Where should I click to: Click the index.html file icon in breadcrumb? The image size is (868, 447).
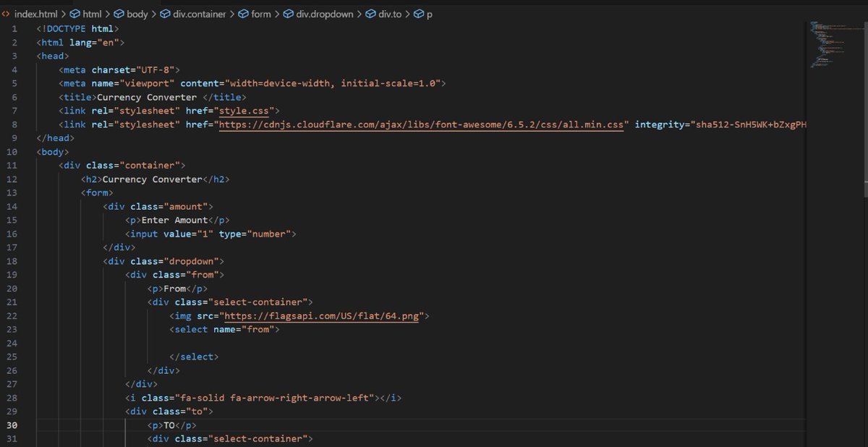[x=7, y=13]
